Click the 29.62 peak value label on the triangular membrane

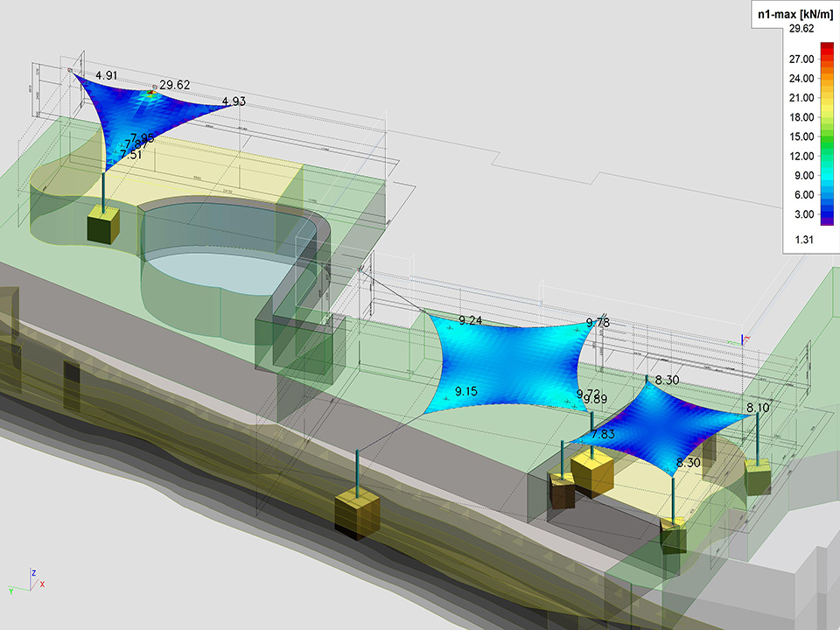[174, 86]
